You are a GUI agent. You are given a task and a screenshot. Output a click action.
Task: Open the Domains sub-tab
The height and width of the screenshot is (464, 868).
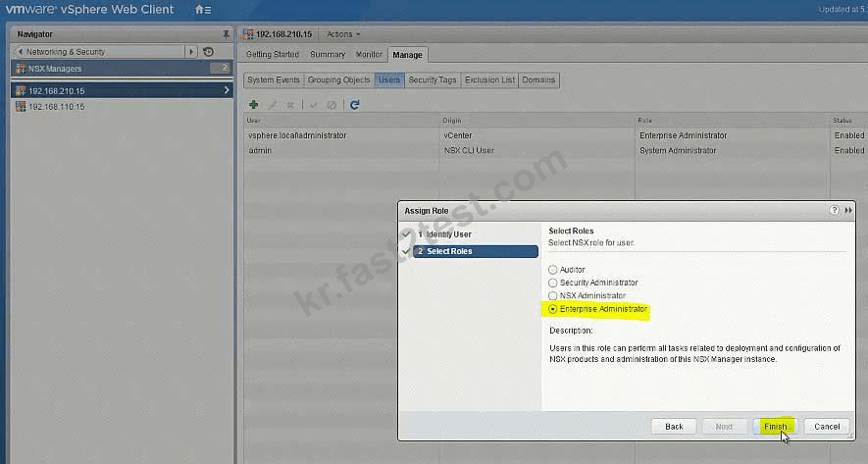point(538,79)
